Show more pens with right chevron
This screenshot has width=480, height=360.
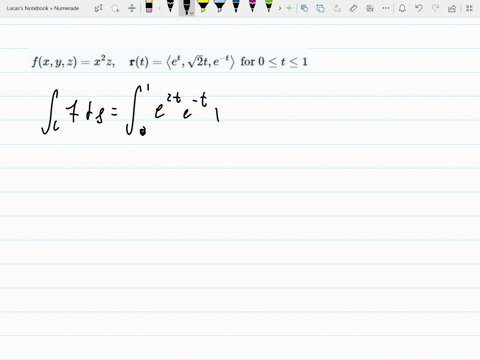280,8
